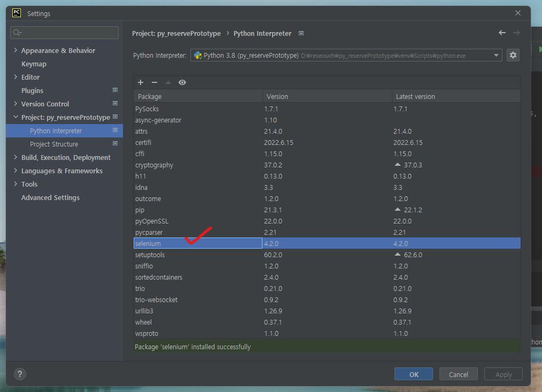
Task: Select the PySocks package row
Action: tap(327, 109)
